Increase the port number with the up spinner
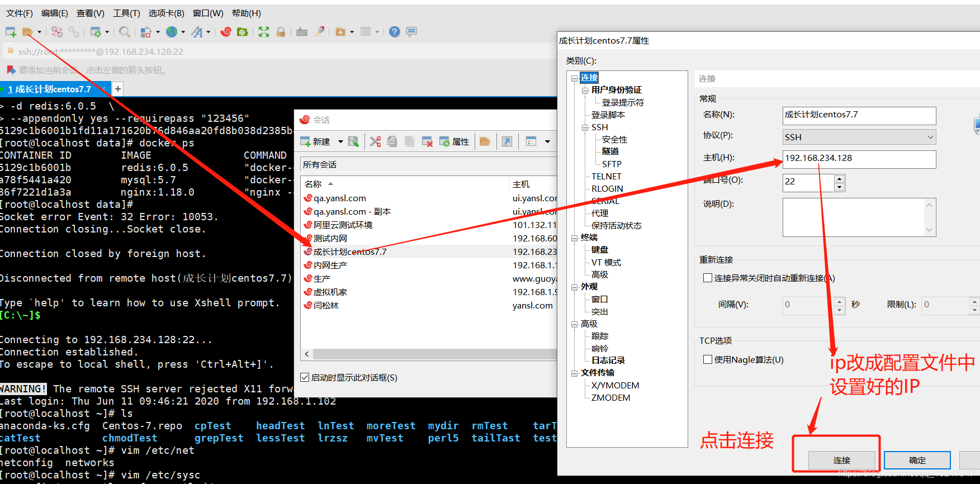 839,179
